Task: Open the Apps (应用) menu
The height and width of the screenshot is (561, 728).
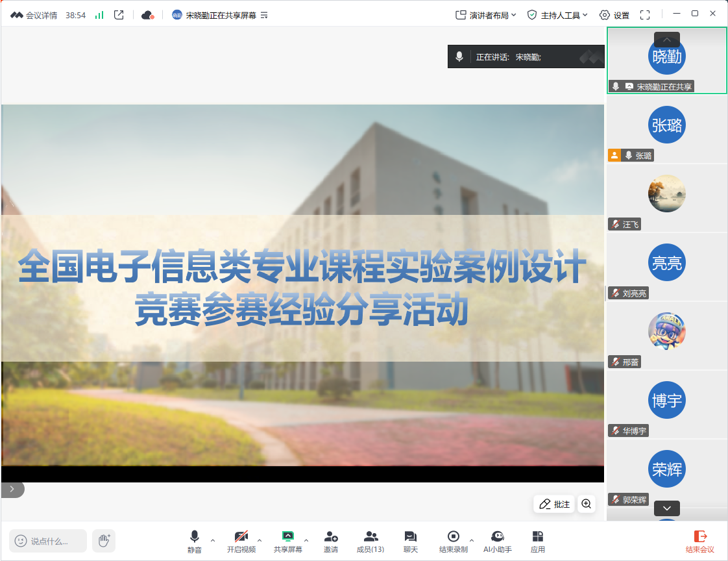Action: [x=537, y=542]
